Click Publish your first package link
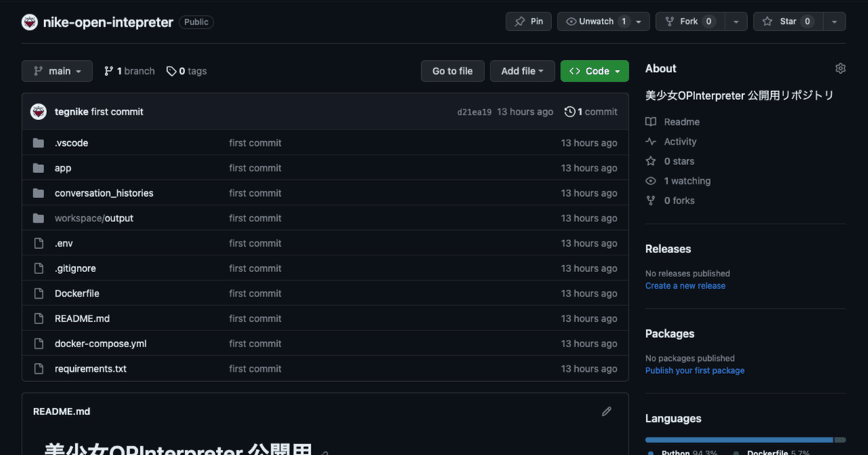Viewport: 868px width, 455px height. coord(694,370)
